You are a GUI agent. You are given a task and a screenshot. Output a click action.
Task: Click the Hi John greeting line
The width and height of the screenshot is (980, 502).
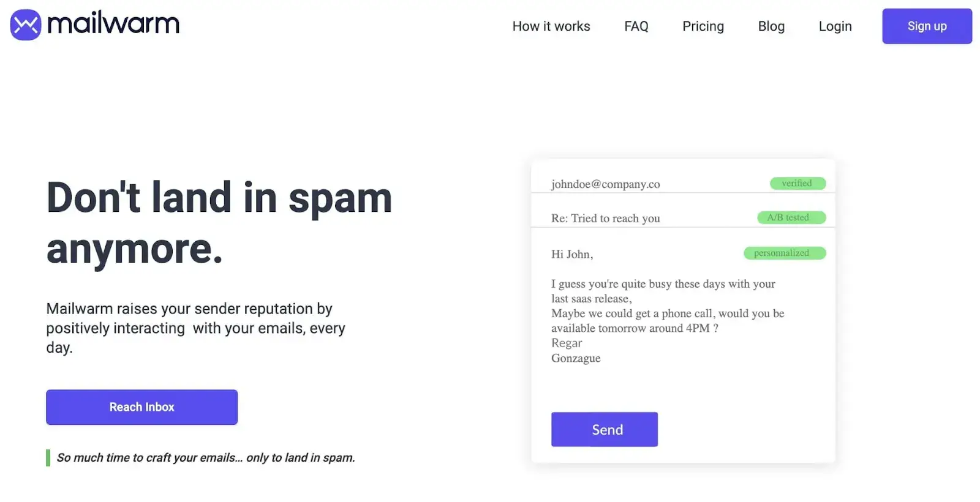tap(572, 254)
